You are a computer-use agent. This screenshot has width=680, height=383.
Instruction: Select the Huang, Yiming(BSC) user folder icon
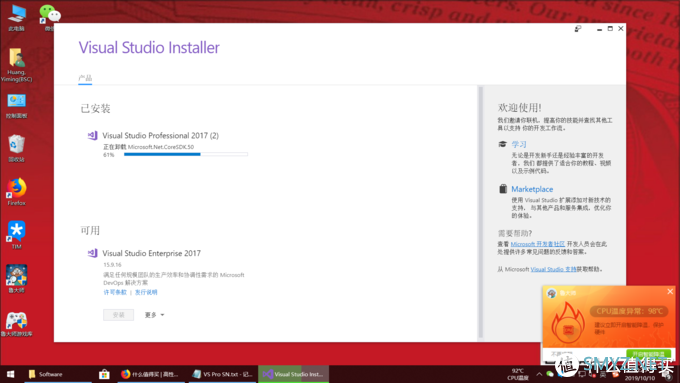click(x=16, y=65)
